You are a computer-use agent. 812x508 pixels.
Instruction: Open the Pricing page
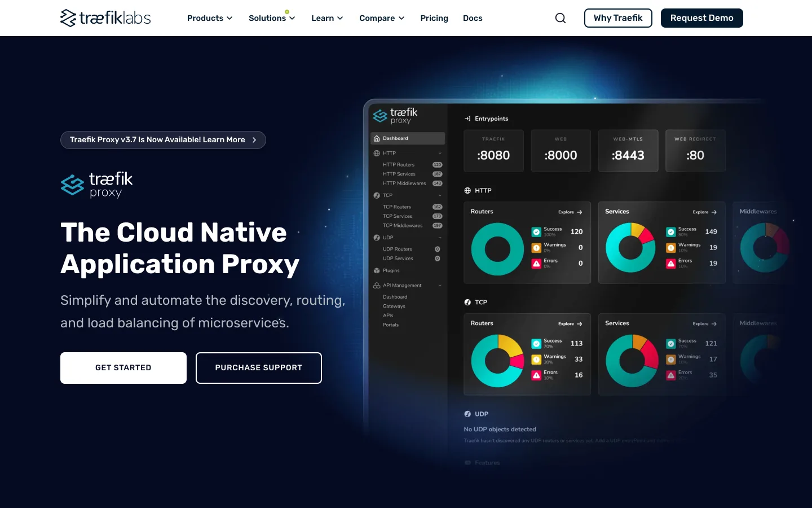(434, 18)
